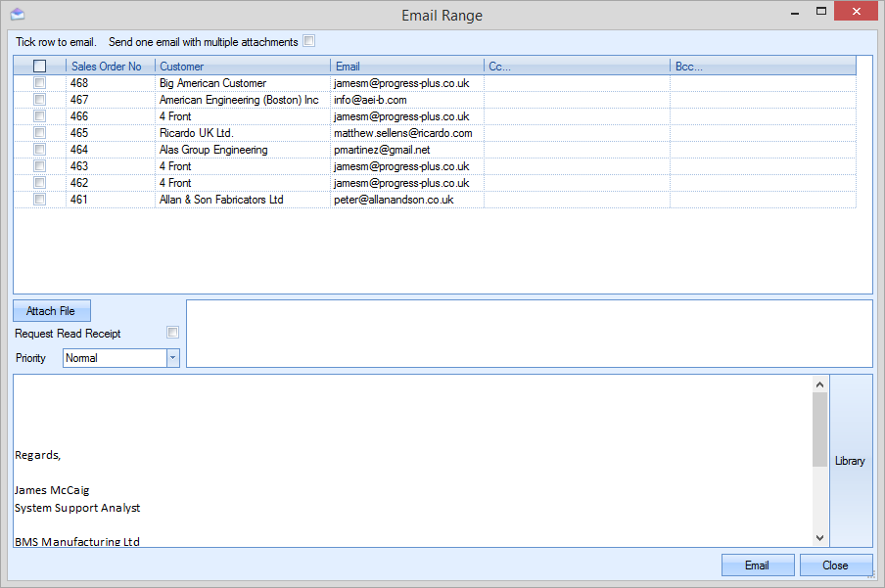
Task: Select checkbox for Allan & Son Fabricators row
Action: pyautogui.click(x=40, y=200)
